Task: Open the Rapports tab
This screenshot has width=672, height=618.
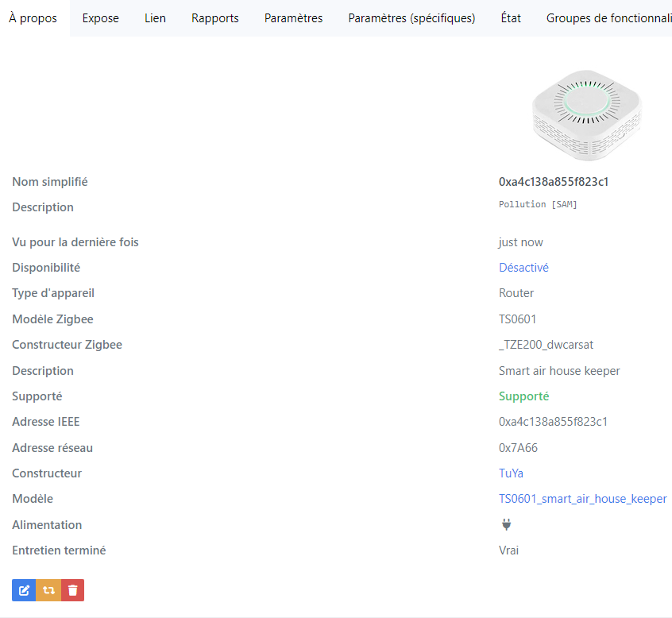Action: tap(215, 18)
